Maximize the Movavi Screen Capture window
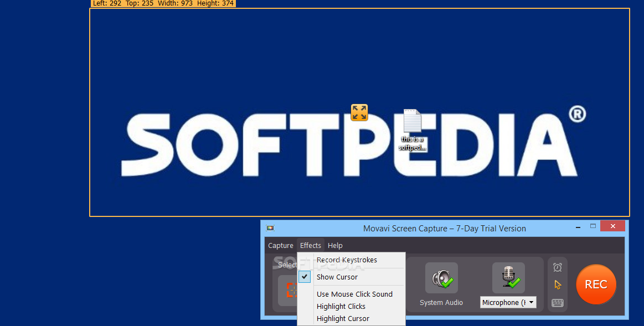644x326 pixels. [593, 226]
